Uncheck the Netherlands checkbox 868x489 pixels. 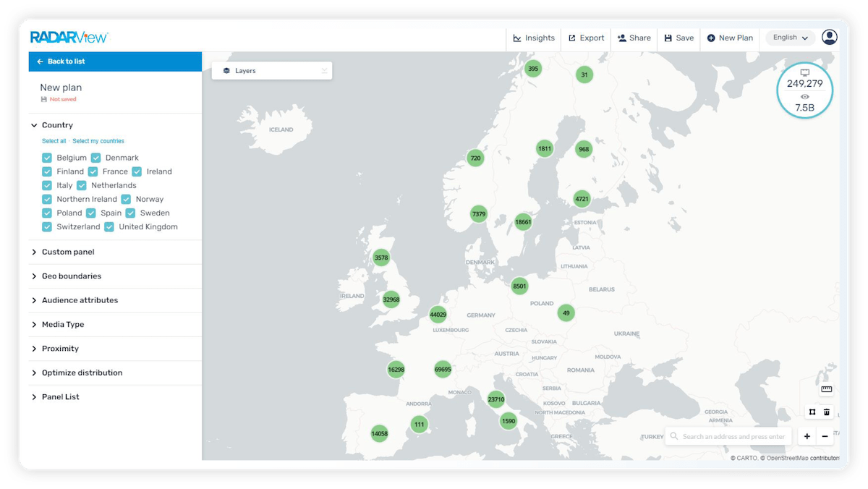82,185
